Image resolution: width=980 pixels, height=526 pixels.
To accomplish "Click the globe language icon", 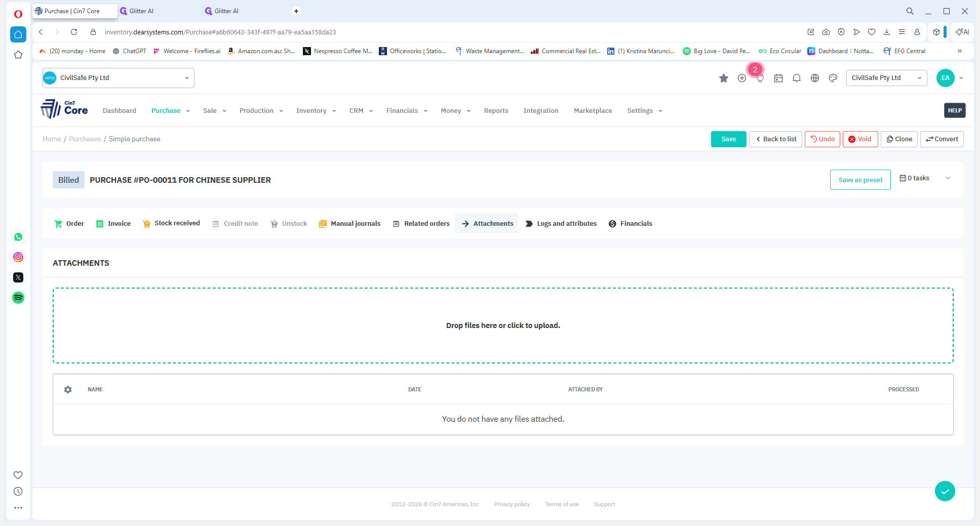I will 814,78.
